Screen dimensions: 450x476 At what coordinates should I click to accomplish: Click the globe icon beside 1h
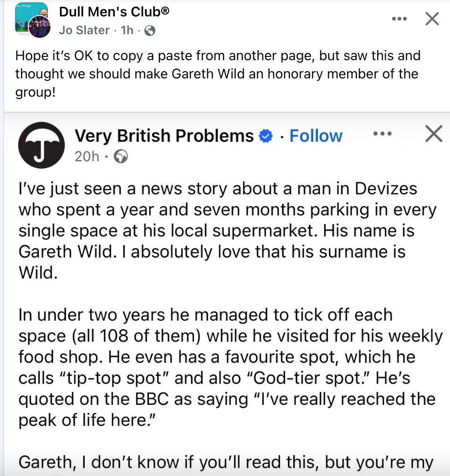149,31
